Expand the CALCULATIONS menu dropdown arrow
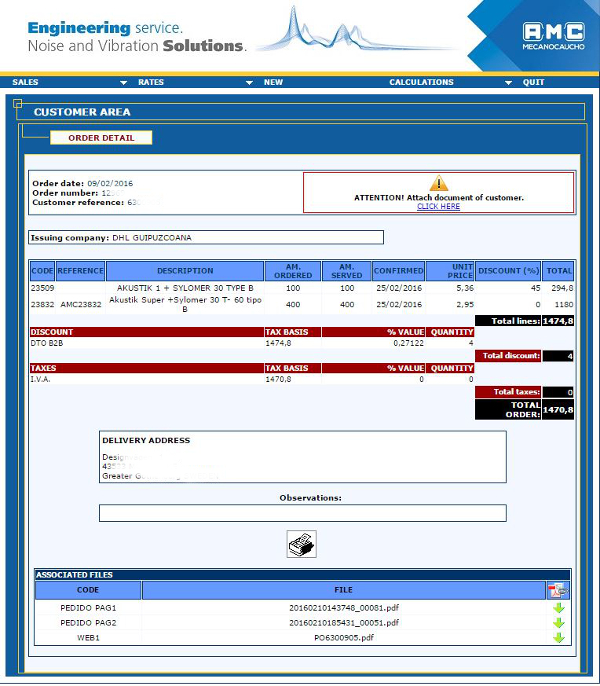600x686 pixels. point(508,82)
